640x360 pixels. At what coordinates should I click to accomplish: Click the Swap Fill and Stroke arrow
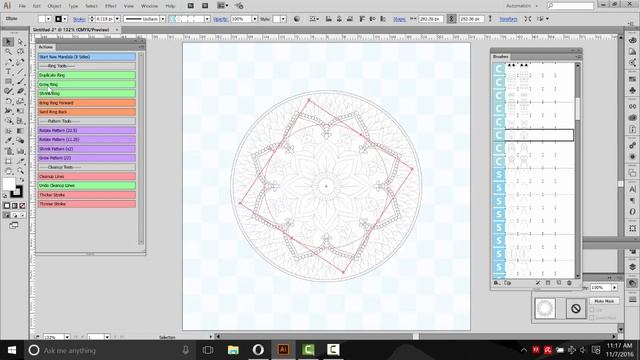tap(21, 180)
